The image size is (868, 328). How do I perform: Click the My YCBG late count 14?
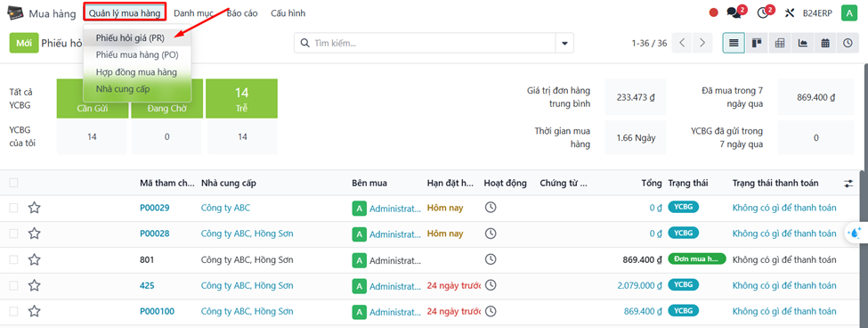pos(242,137)
